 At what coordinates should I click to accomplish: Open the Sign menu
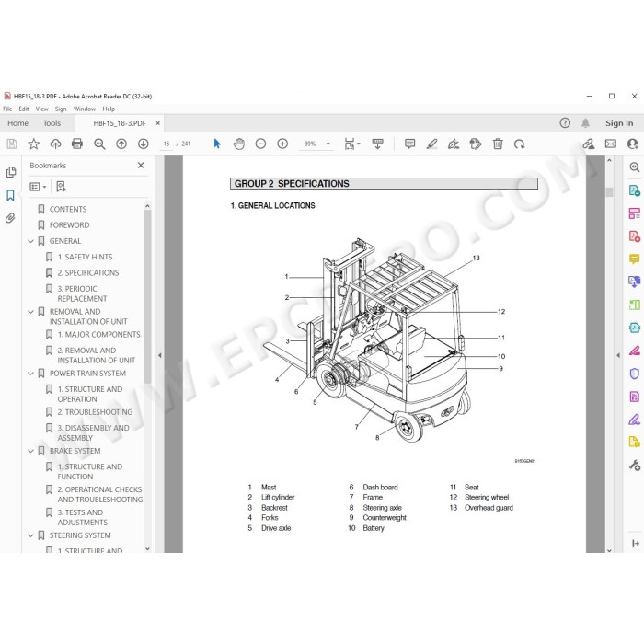click(x=61, y=109)
